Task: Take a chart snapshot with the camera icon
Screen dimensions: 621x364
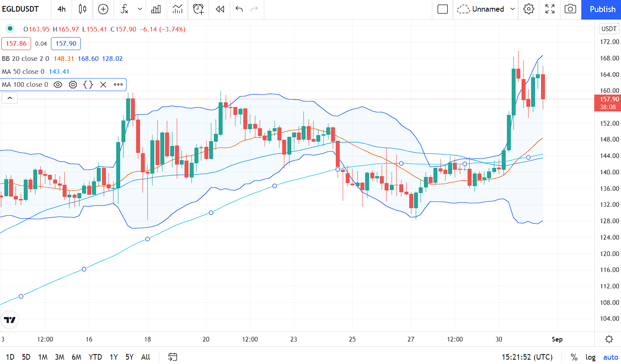Action: (570, 9)
